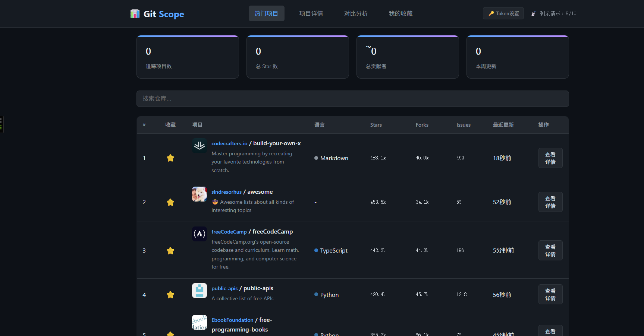
Task: Click 查看详情 for build-your-own-x
Action: 550,158
